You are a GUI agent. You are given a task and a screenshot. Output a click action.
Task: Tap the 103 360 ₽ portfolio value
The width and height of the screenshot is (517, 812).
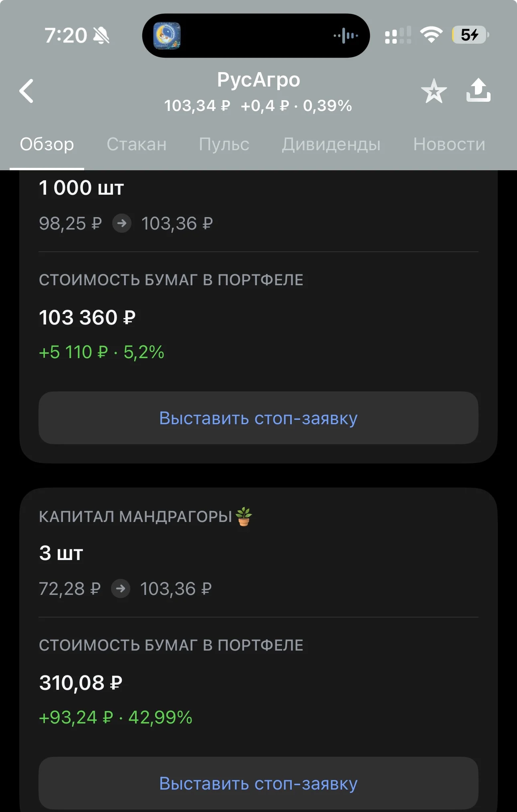click(x=87, y=317)
